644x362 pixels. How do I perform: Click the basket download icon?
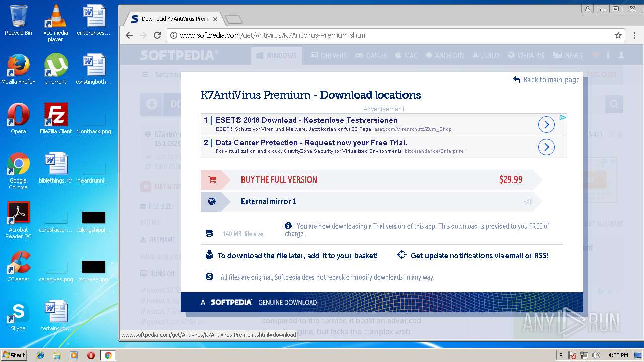click(x=209, y=255)
